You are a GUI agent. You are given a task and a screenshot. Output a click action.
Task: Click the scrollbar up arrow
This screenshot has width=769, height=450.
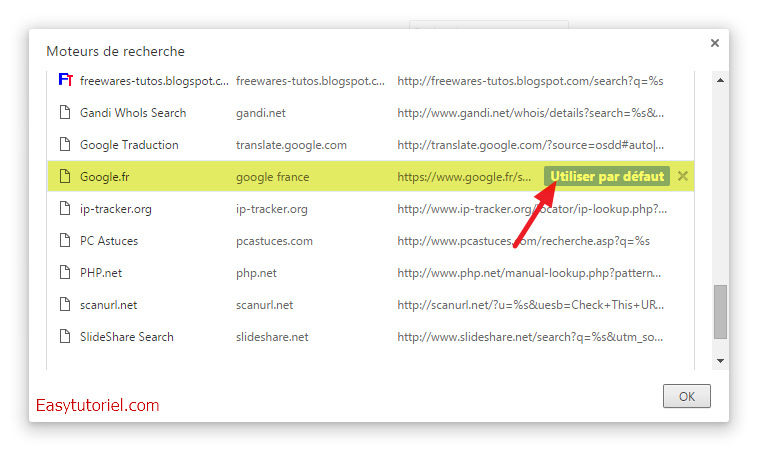click(x=720, y=80)
